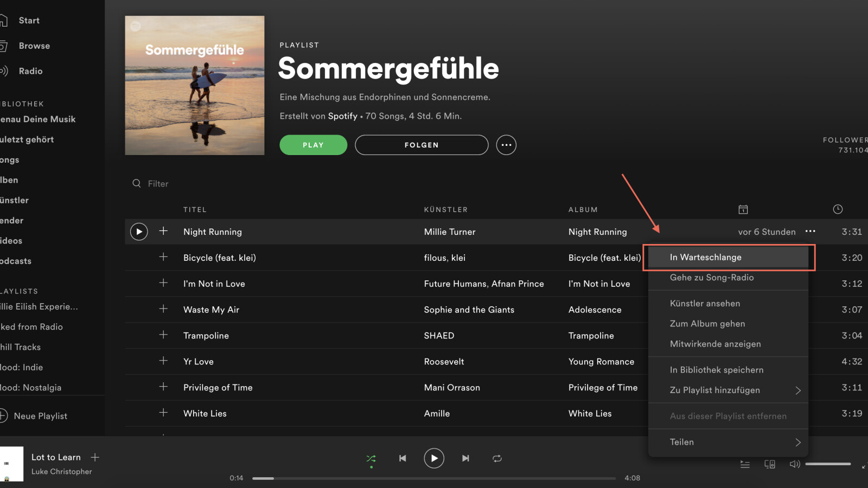Mute with the volume speaker icon

(795, 464)
